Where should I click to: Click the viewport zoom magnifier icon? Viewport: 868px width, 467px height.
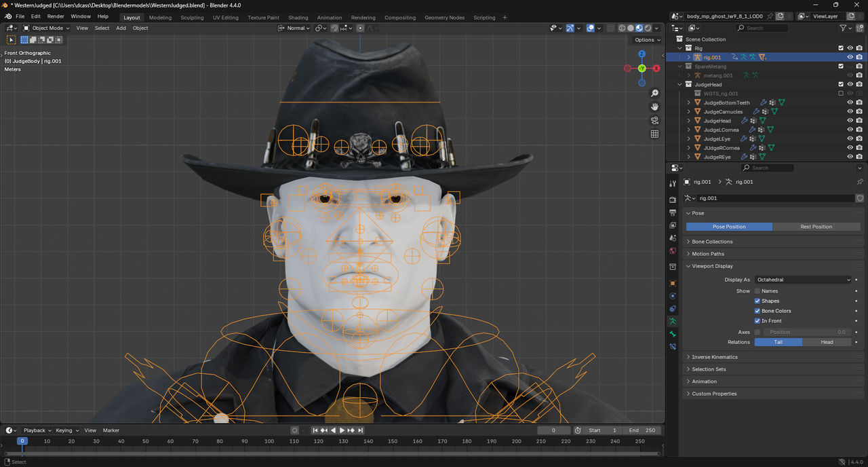[x=654, y=93]
